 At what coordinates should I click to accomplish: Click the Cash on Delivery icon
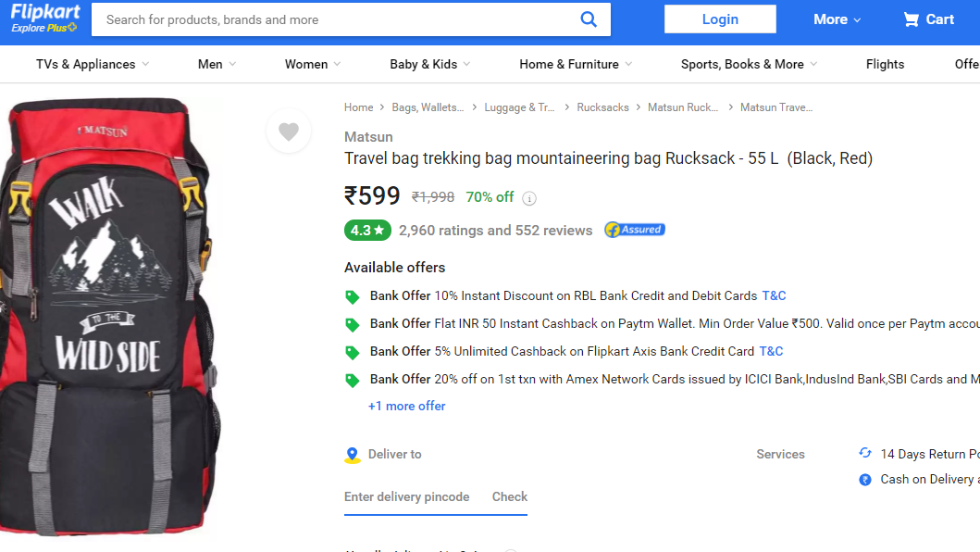pyautogui.click(x=865, y=479)
